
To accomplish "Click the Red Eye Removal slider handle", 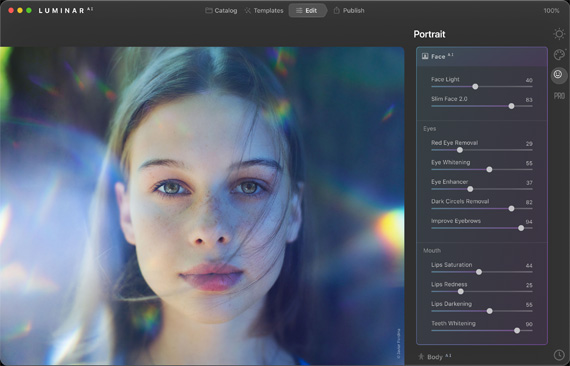I will pyautogui.click(x=460, y=150).
